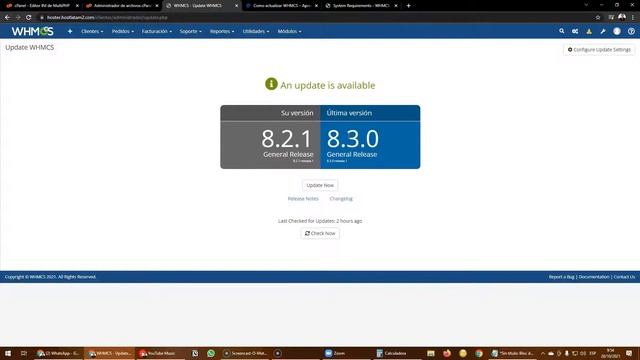Expand the Soporte menu

[x=191, y=31]
